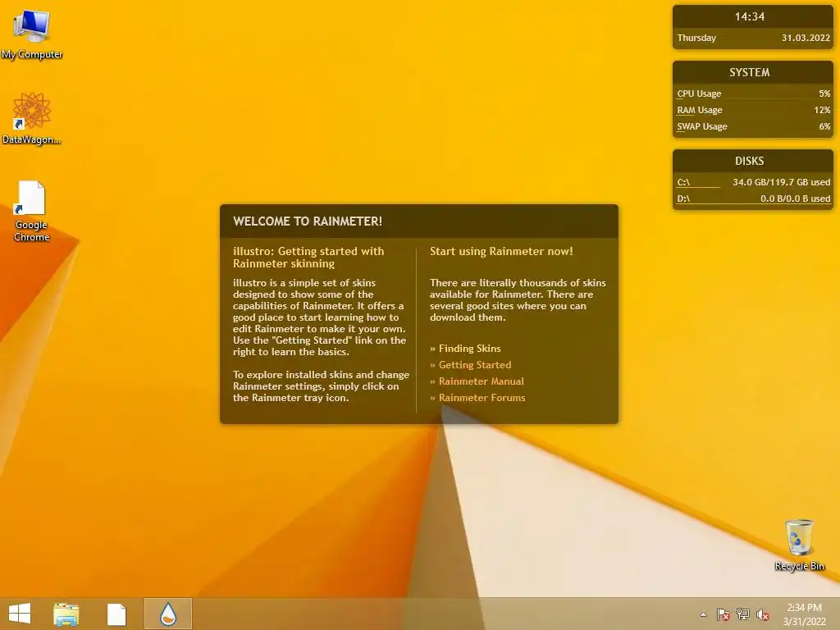Image resolution: width=840 pixels, height=630 pixels.
Task: Select the Google Chrome desktop shortcut
Action: tap(32, 211)
